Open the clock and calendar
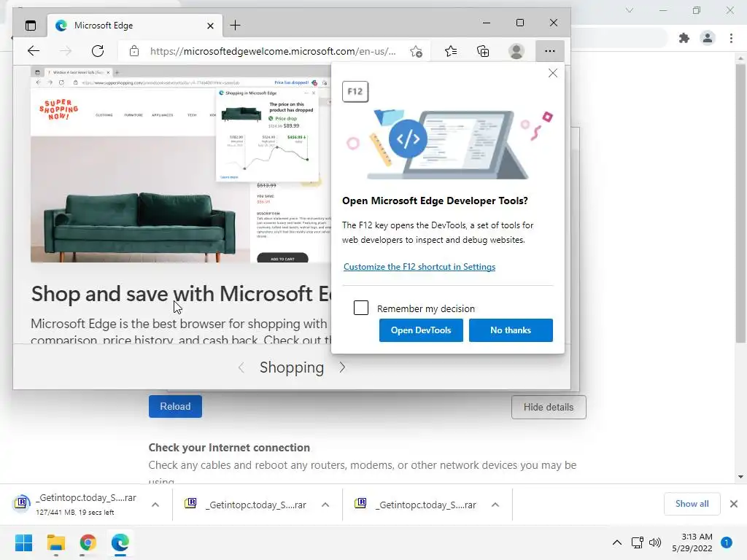Screen dimensions: 747x560 pos(692,542)
